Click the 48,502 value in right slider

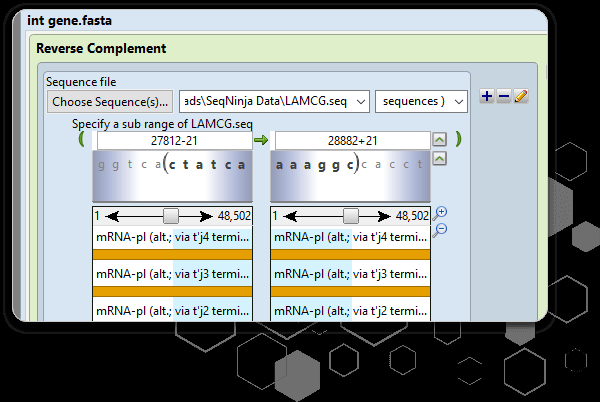(x=412, y=216)
